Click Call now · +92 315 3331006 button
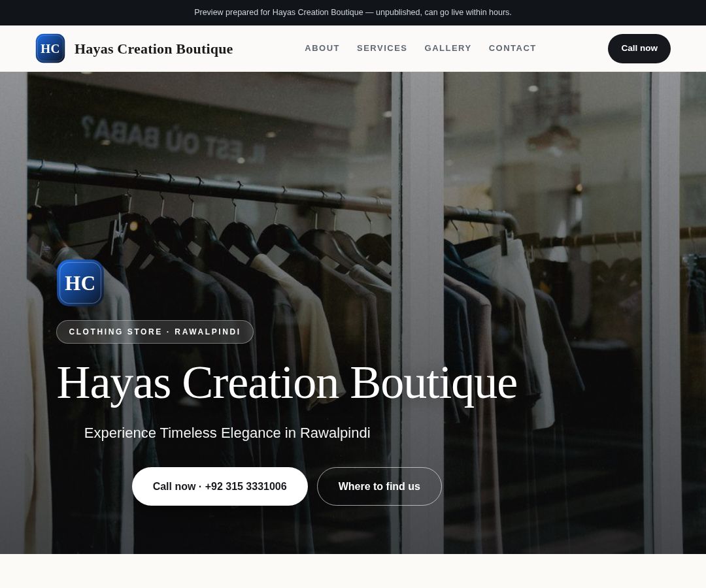The width and height of the screenshot is (706, 588). point(220,486)
